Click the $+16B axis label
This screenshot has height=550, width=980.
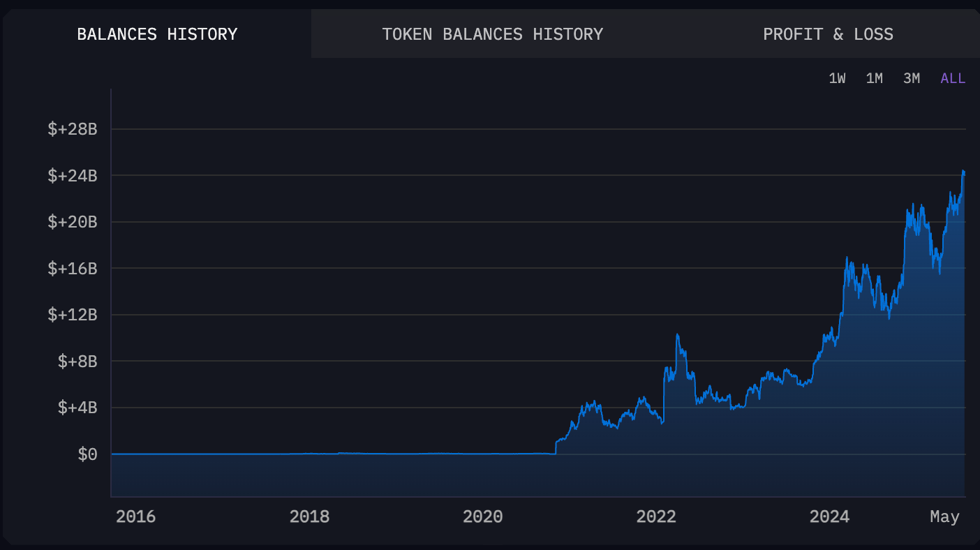coord(72,268)
